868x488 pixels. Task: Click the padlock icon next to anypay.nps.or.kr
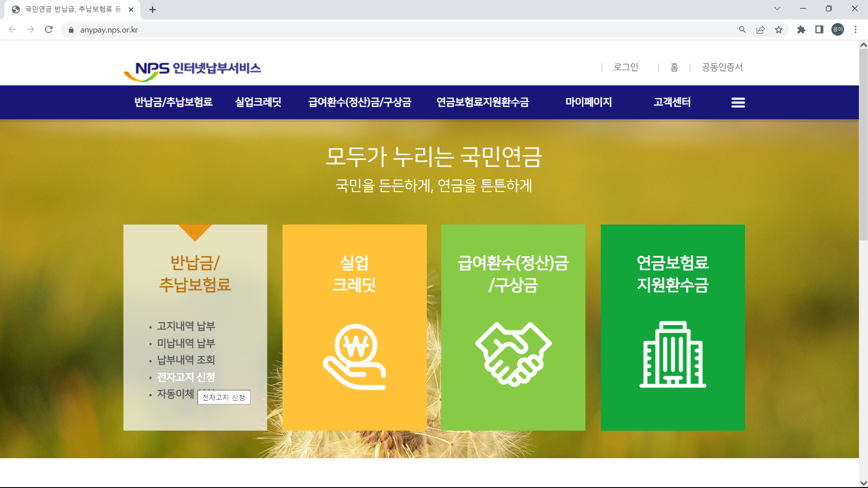pos(71,30)
